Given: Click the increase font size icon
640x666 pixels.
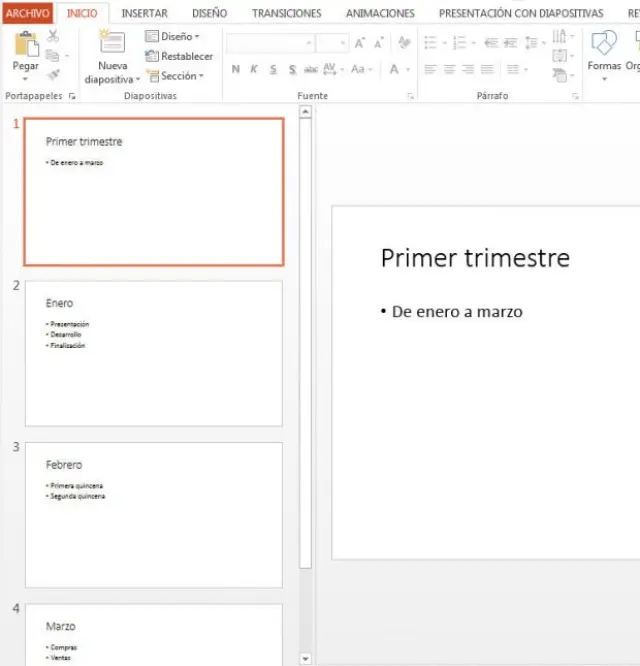Looking at the screenshot, I should click(360, 43).
